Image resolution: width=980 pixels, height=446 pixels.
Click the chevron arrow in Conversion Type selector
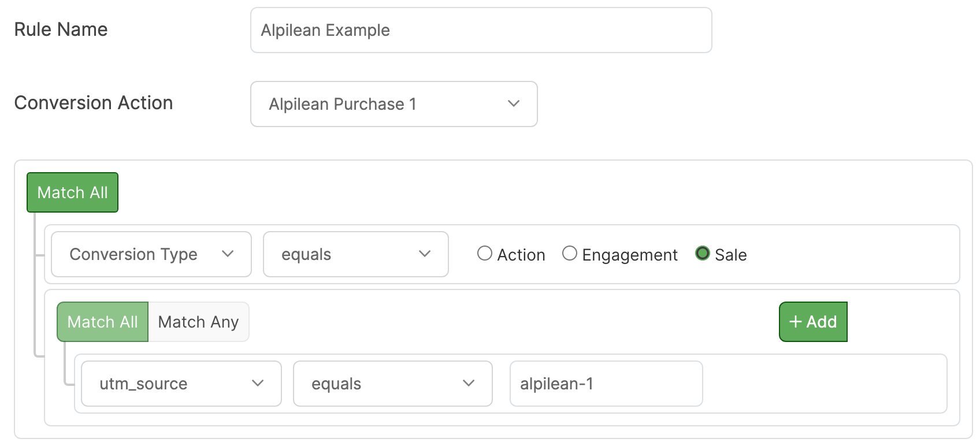tap(228, 254)
